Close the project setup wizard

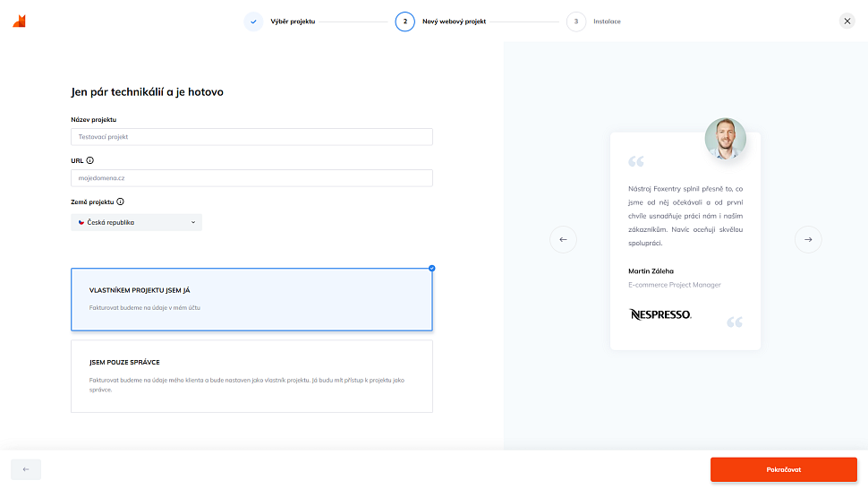click(847, 21)
